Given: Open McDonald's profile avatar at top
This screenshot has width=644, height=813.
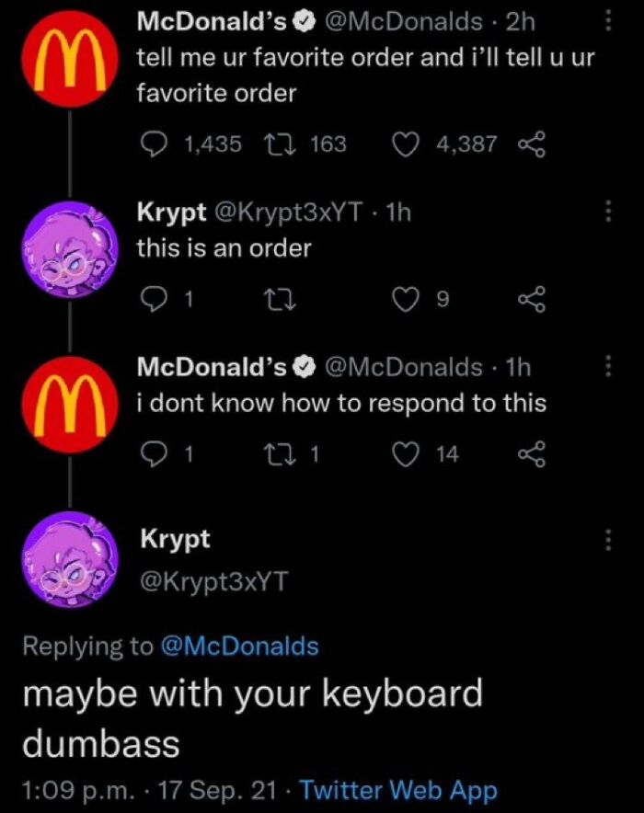Looking at the screenshot, I should [69, 55].
